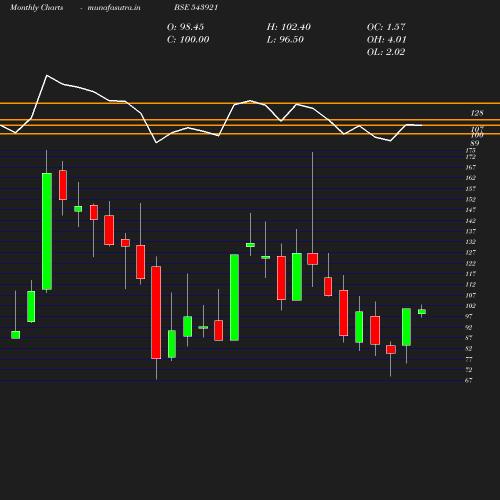Click price axis label 122
The height and width of the screenshot is (500, 500).
tap(470, 263)
